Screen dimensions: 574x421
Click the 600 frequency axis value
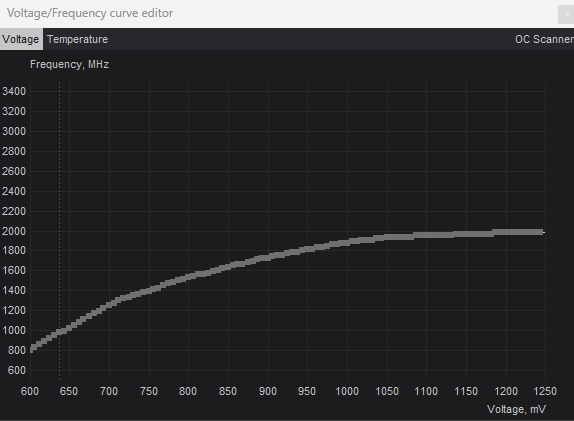17,370
